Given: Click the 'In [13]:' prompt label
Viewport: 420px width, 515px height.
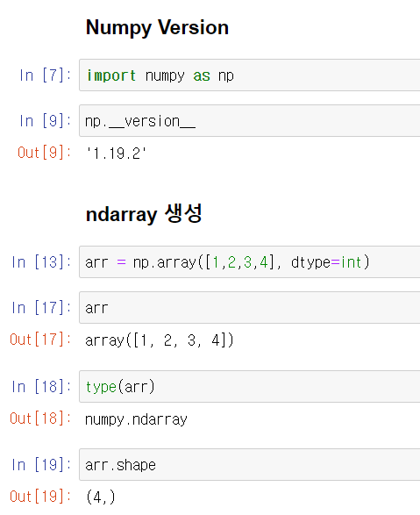Looking at the screenshot, I should (x=41, y=262).
